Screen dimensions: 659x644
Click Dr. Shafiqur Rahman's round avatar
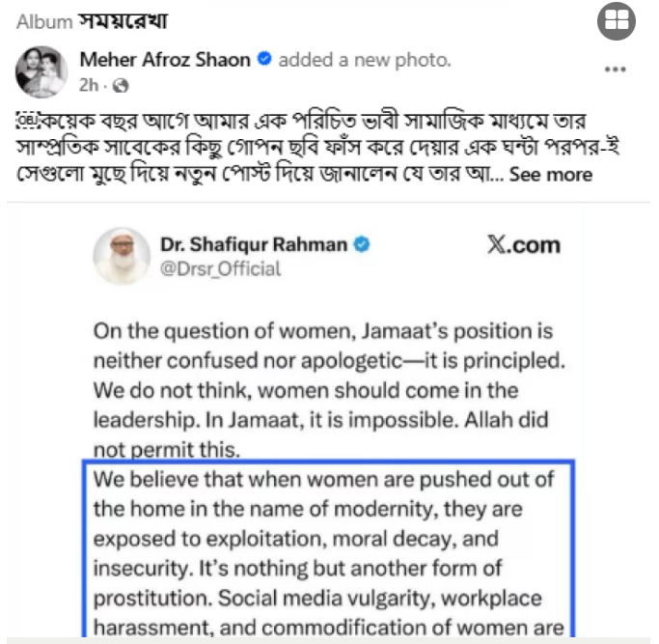click(121, 256)
